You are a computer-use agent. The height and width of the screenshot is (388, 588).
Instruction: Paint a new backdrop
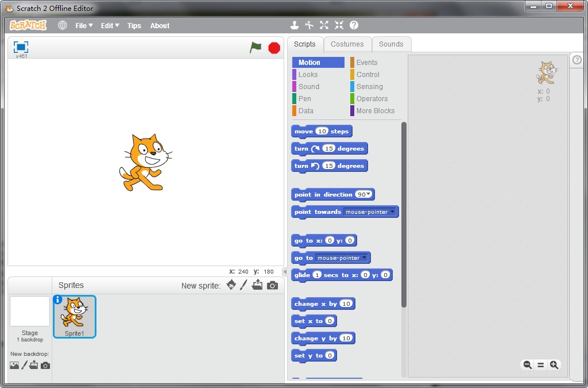click(x=24, y=365)
